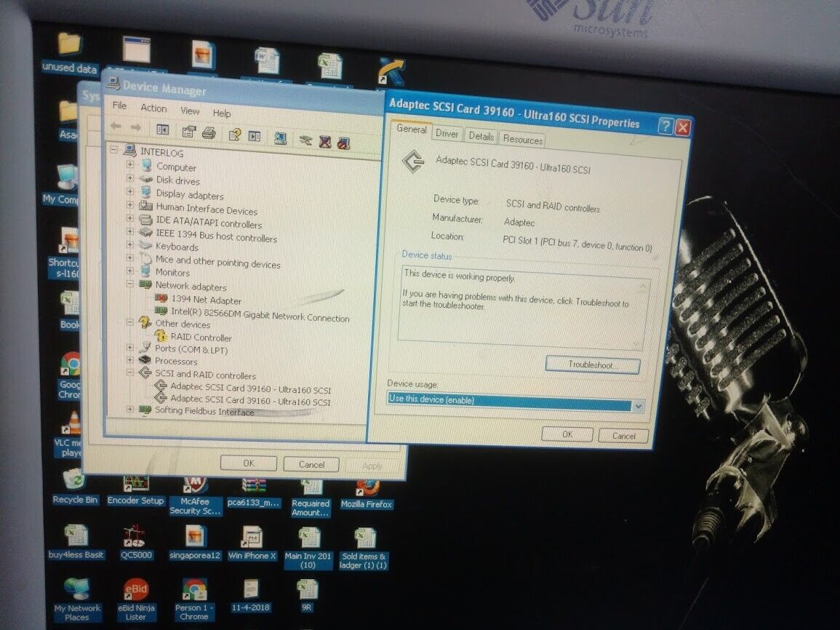Select the RAID Controller under Other devices
Screen dimensions: 840x630
201,338
